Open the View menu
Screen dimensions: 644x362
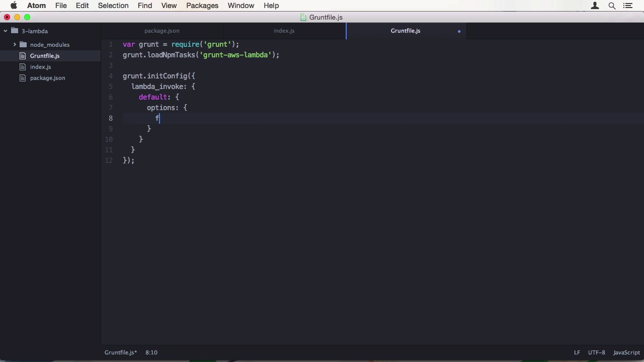pos(169,6)
